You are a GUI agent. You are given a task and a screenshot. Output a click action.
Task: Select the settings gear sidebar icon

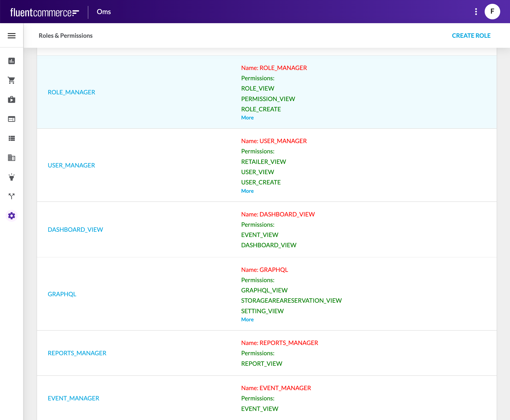pyautogui.click(x=12, y=215)
